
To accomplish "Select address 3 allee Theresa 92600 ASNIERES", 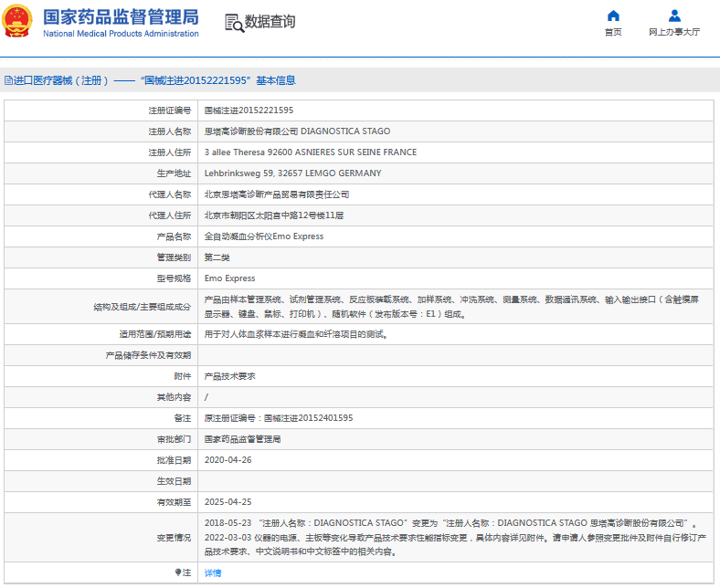I will click(311, 152).
